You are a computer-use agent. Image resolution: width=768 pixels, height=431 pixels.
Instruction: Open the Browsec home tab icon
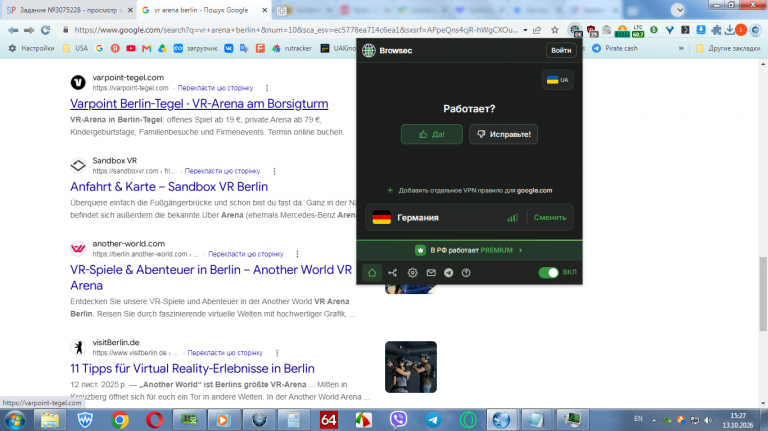(x=372, y=273)
